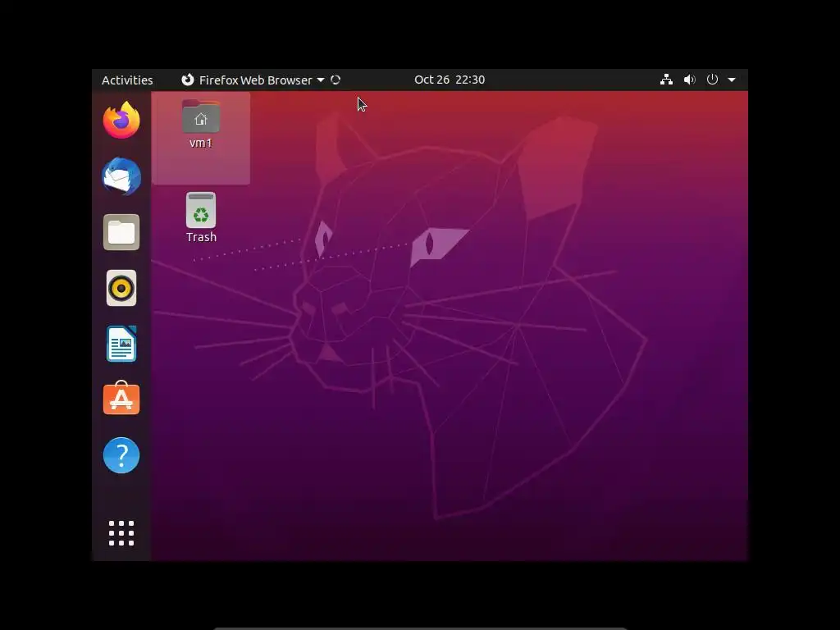Open the Oct 26 22:30 clock menu
The width and height of the screenshot is (840, 630).
[x=450, y=80]
